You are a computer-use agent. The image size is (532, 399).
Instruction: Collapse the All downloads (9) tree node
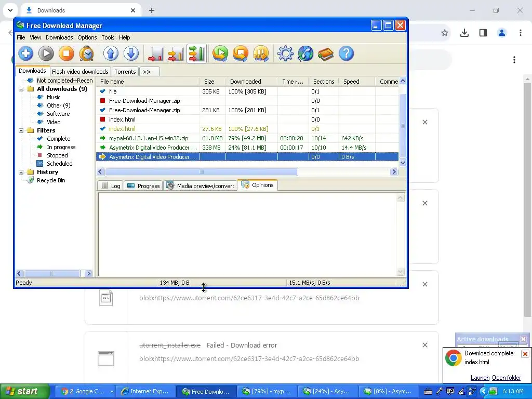click(x=21, y=89)
